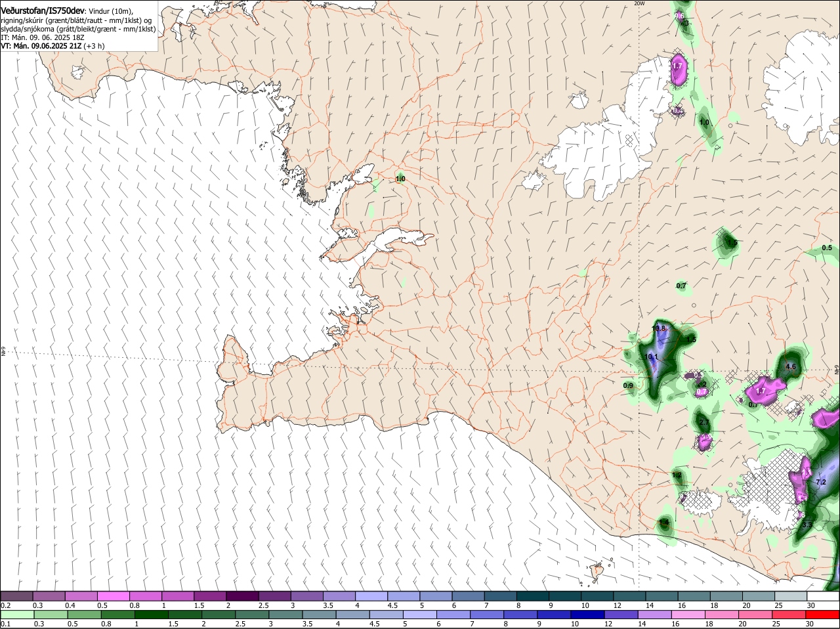840x629 pixels.
Task: Click the pale green 0.1 swatch in the lower legend row
Action: (17, 614)
